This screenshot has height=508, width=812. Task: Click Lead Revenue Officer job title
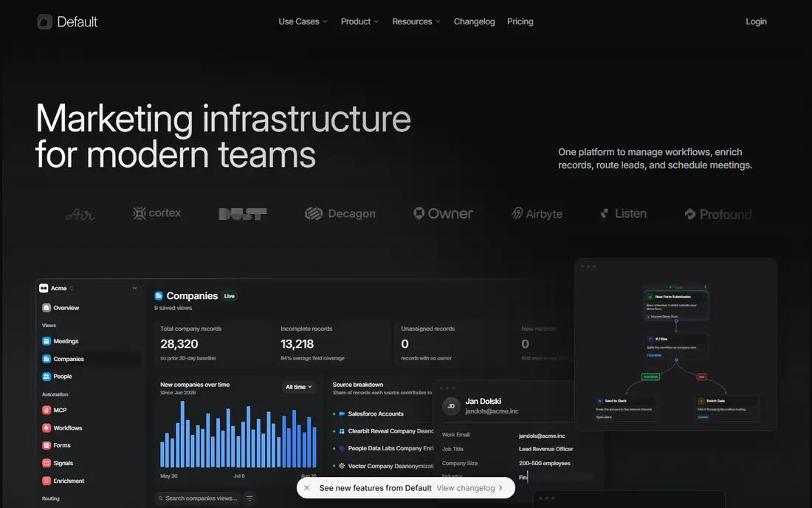point(546,449)
